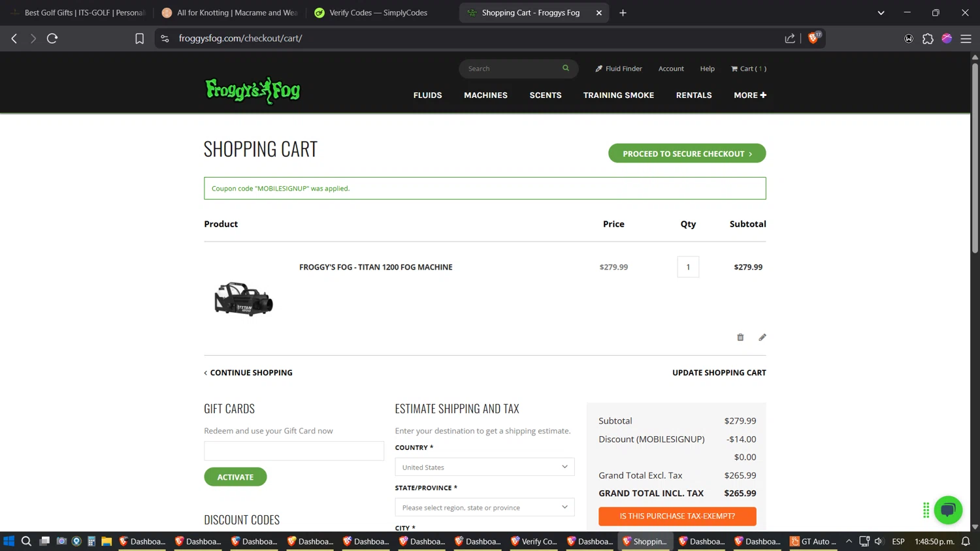Click the share page icon
This screenshot has height=551, width=980.
(790, 39)
